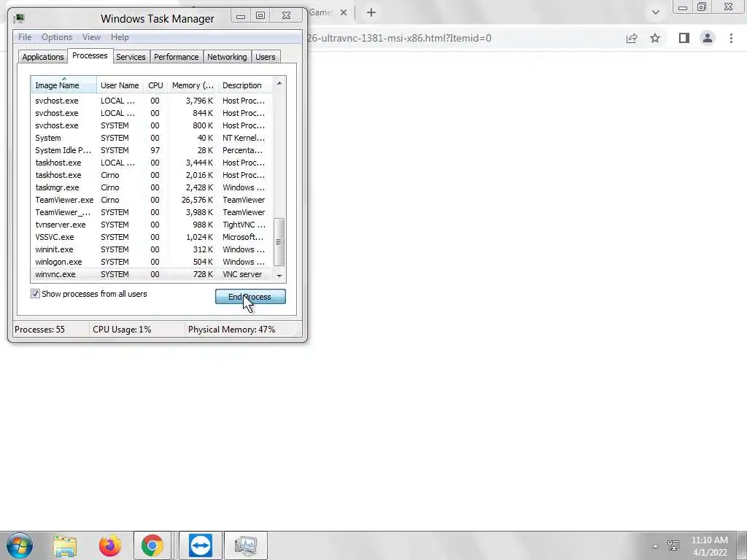Viewport: 747px width, 560px height.
Task: Select svchost.exe using 800 K
Action: pyautogui.click(x=152, y=125)
